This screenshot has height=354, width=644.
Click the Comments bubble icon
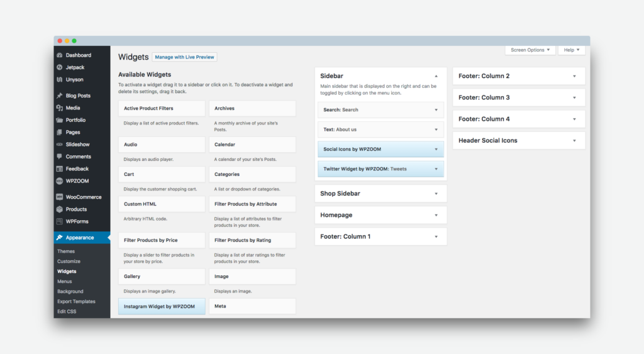coord(60,157)
